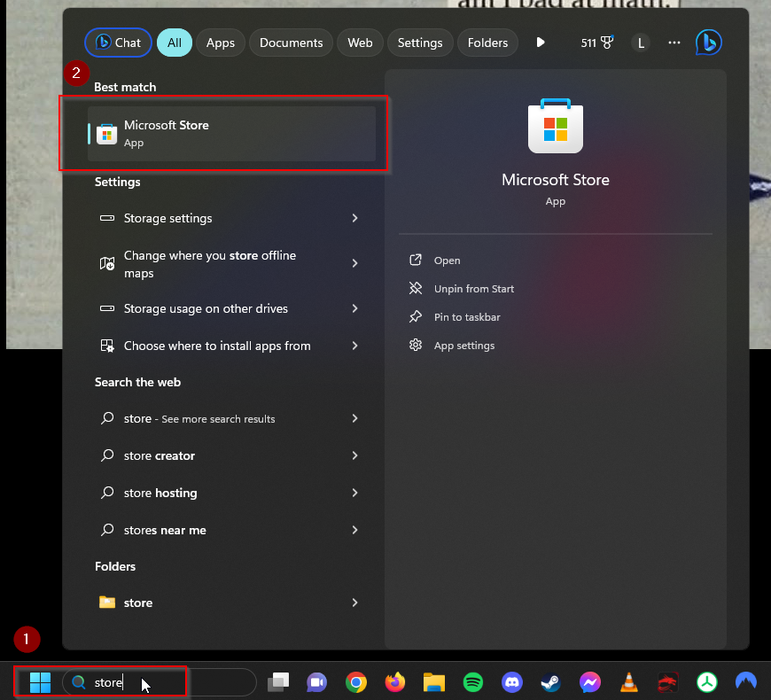The width and height of the screenshot is (771, 700).
Task: Switch to the Folders filter
Action: coord(487,43)
